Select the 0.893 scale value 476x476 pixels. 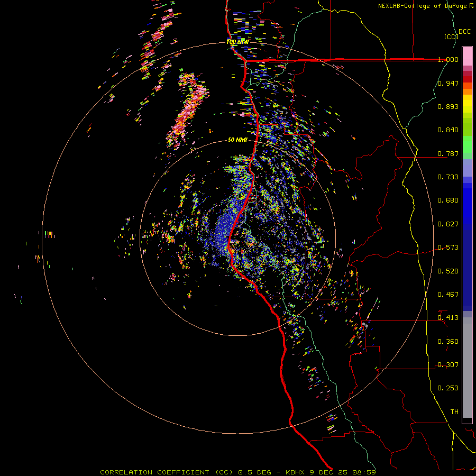pyautogui.click(x=448, y=106)
